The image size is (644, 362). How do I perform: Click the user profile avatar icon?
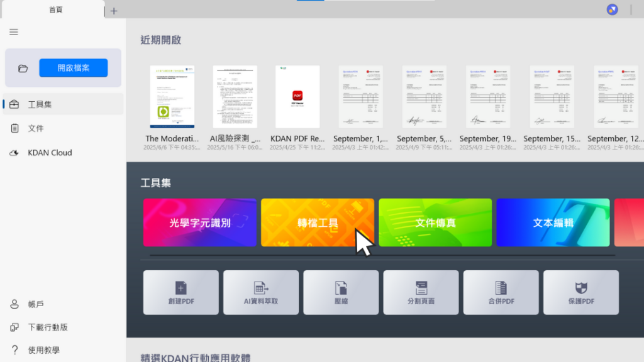pyautogui.click(x=612, y=9)
